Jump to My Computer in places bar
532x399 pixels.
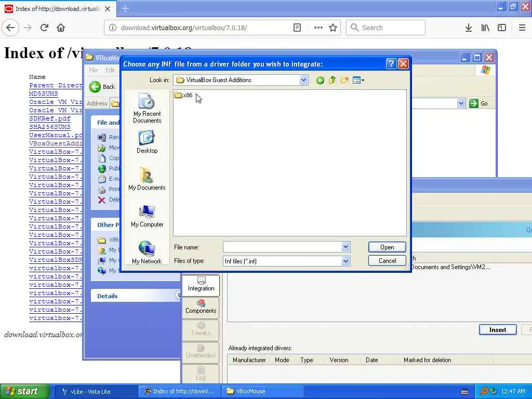pyautogui.click(x=147, y=216)
